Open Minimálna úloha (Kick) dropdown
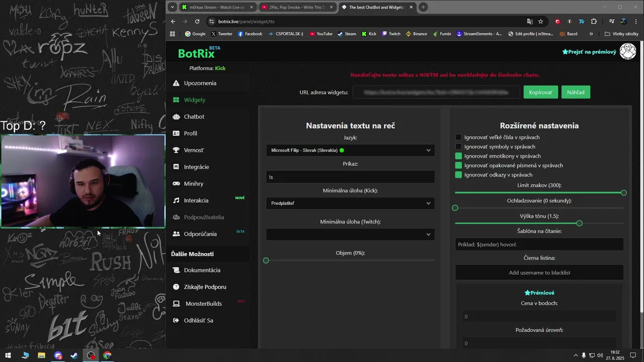Image resolution: width=644 pixels, height=362 pixels. click(x=350, y=203)
